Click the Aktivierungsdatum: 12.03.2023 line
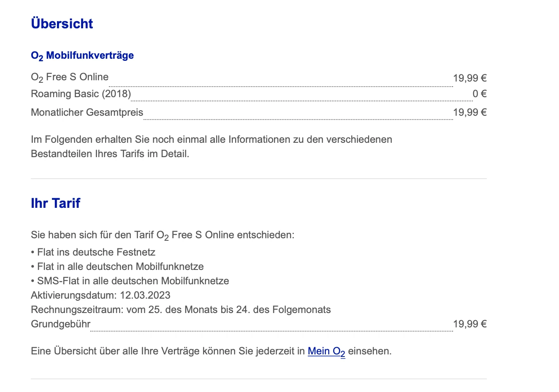559x392 pixels. (100, 296)
